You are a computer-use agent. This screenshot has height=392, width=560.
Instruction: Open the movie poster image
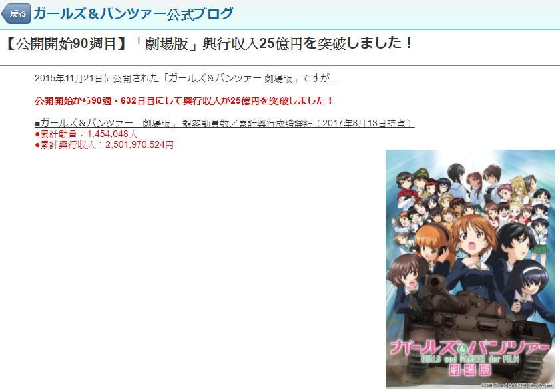[x=470, y=269]
